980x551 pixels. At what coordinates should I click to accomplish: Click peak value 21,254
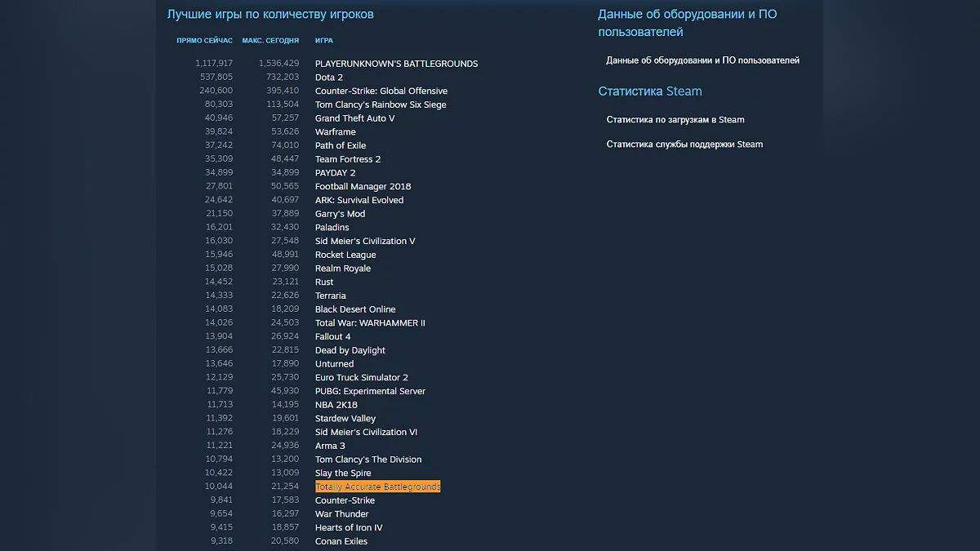pos(285,487)
